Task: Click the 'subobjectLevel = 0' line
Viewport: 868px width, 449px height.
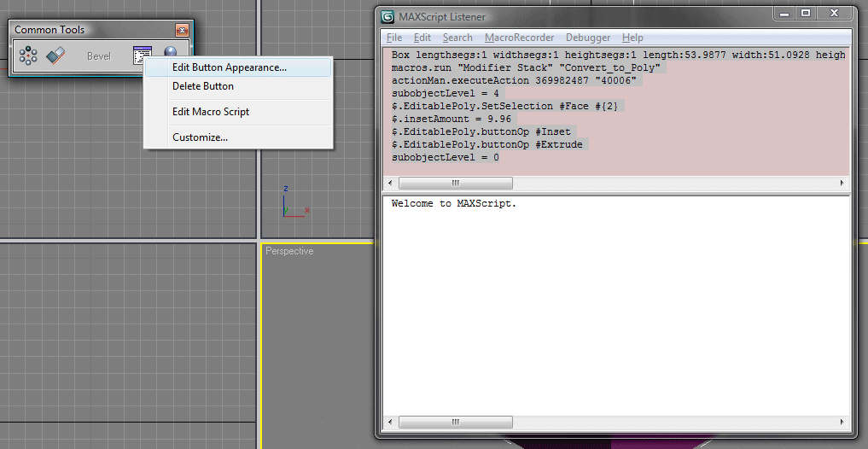Action: (x=446, y=157)
